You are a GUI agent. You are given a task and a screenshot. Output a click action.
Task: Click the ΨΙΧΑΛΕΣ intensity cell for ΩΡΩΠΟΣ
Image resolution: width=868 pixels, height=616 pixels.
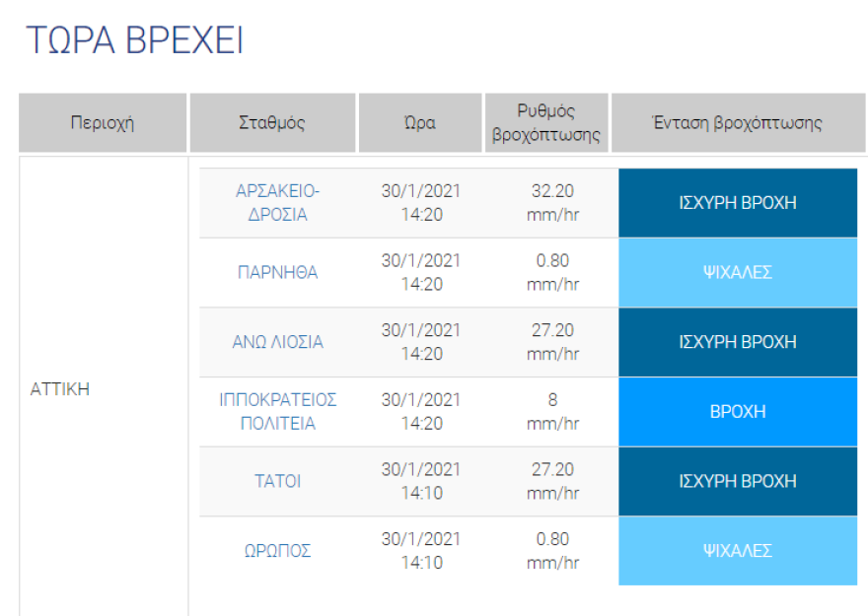pyautogui.click(x=738, y=551)
